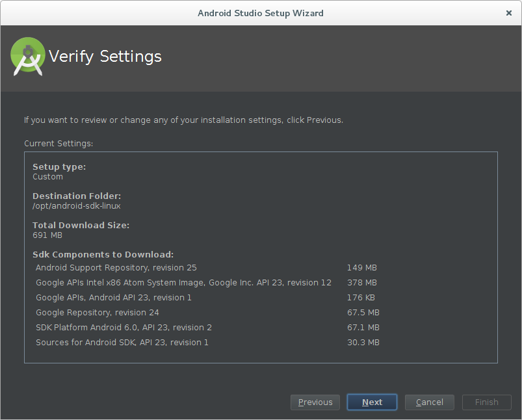Viewport: 522px width, 420px height.
Task: Click the 30.3 MB size value
Action: (363, 343)
